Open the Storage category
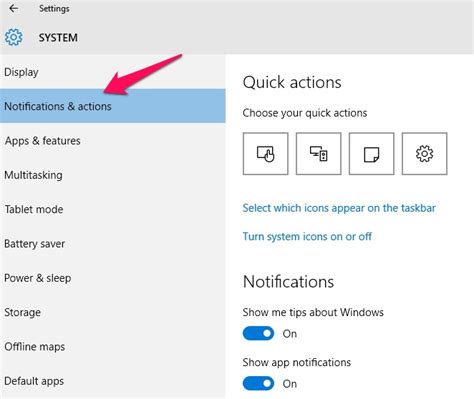474x399 pixels. (x=113, y=312)
